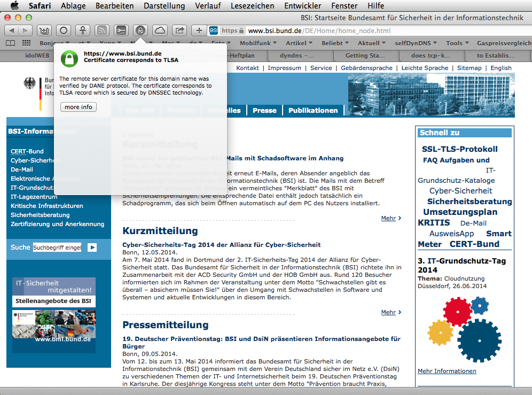Go back with the left arrow button
This screenshot has width=532, height=395.
click(x=12, y=30)
